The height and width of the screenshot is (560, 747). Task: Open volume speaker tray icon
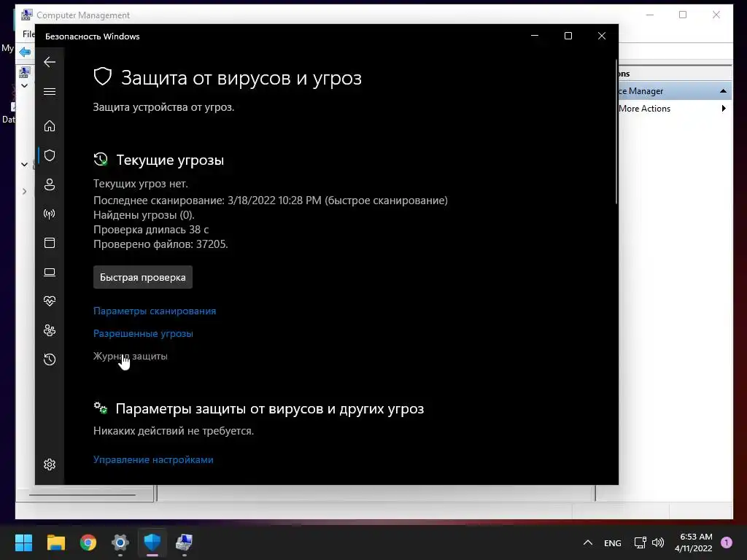[658, 542]
